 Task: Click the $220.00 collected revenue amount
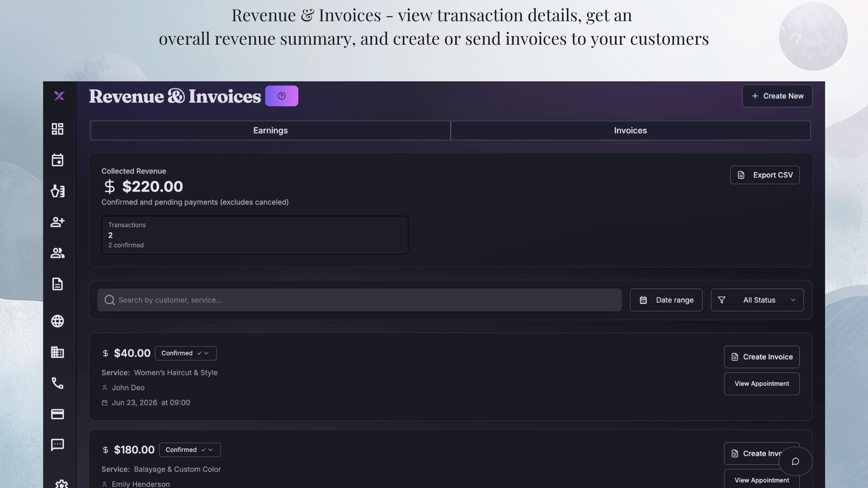click(152, 186)
